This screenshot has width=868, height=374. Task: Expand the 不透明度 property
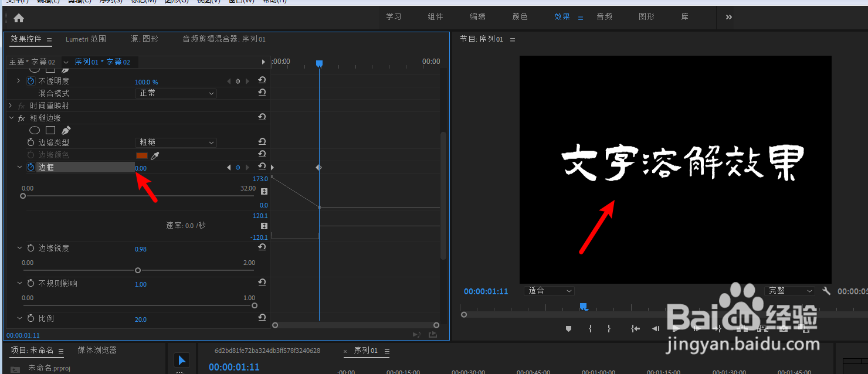pyautogui.click(x=19, y=81)
